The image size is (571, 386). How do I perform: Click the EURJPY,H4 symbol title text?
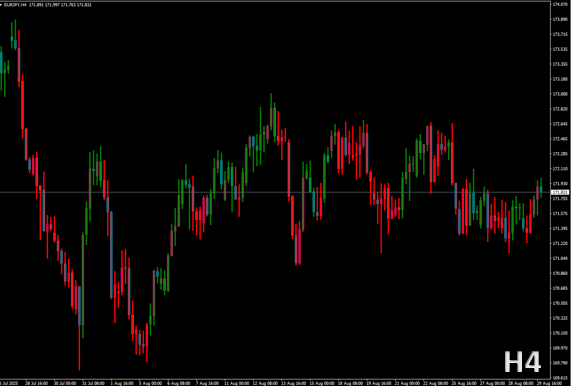(15, 5)
